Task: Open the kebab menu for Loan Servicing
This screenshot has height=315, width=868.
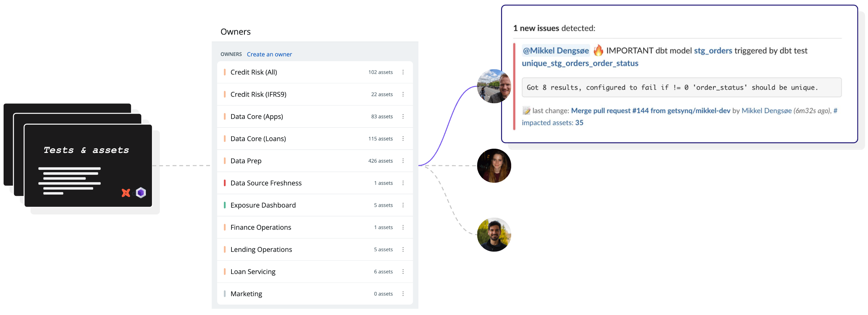Action: [403, 272]
